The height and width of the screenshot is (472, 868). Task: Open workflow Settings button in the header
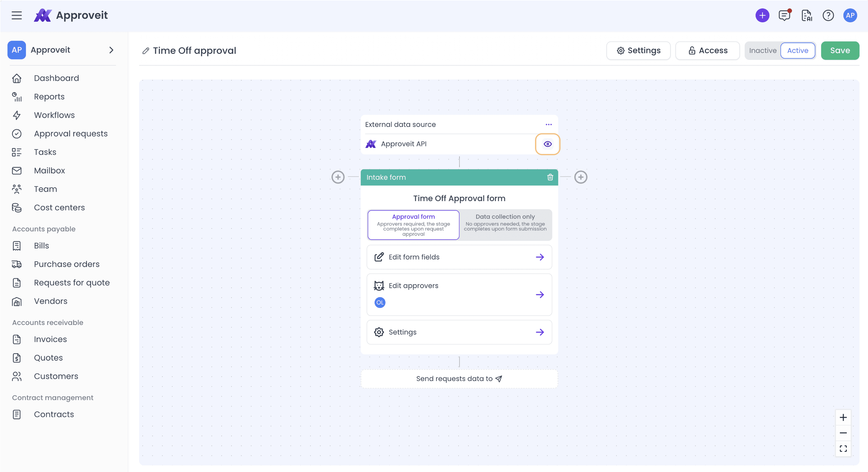click(638, 51)
